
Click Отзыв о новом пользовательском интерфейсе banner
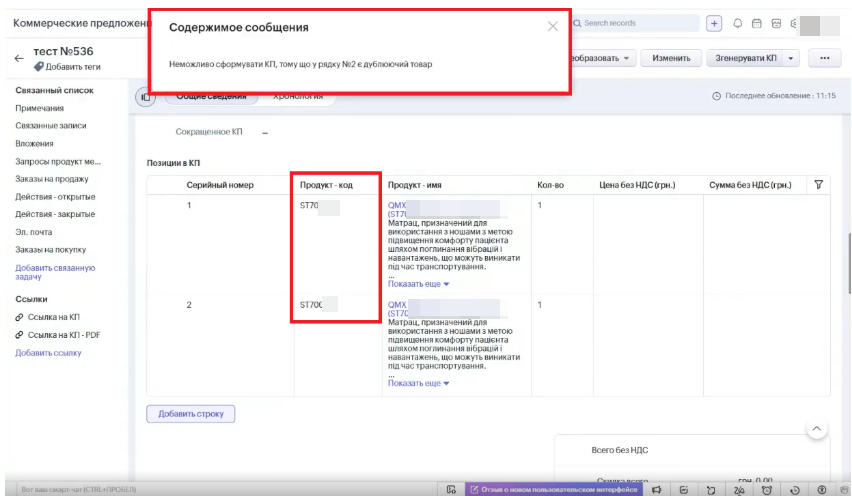(x=553, y=489)
